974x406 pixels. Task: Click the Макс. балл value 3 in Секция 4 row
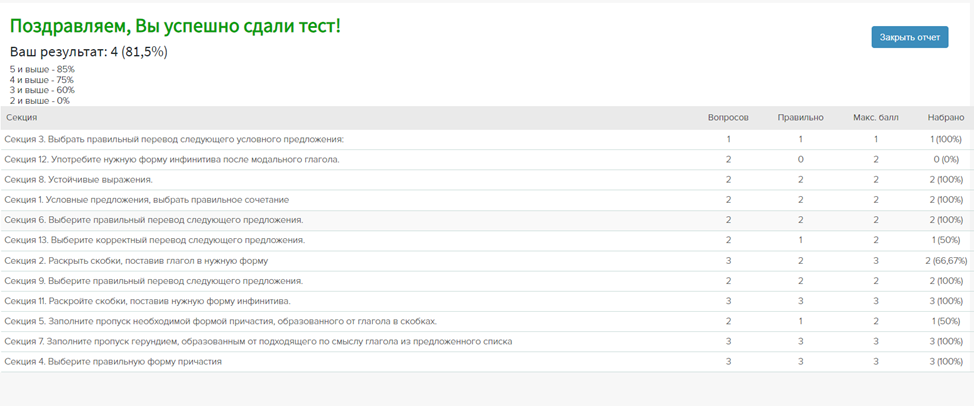click(876, 361)
